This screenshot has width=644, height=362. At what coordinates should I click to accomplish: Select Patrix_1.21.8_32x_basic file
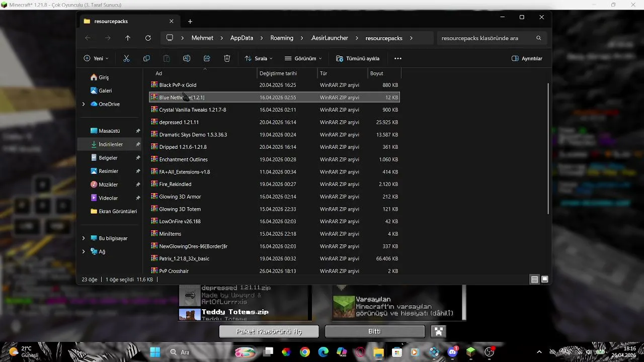pos(275,258)
